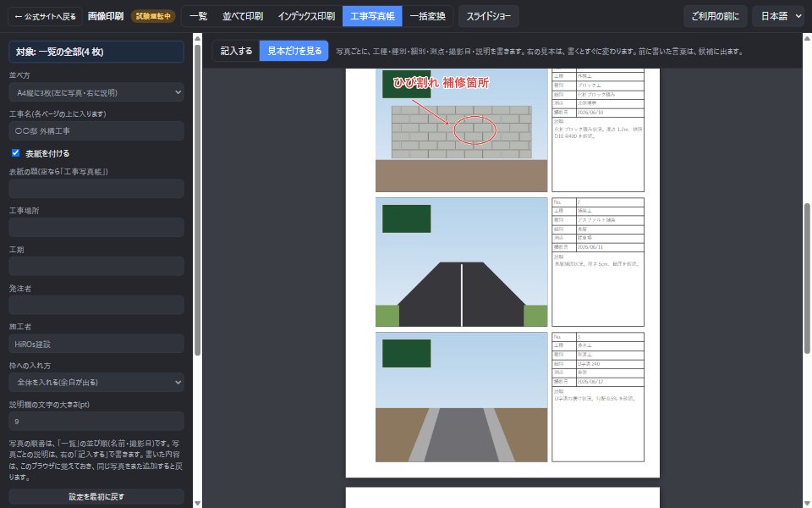Switch to the 並べて印刷 tab
Image resolution: width=812 pixels, height=508 pixels.
coord(243,16)
